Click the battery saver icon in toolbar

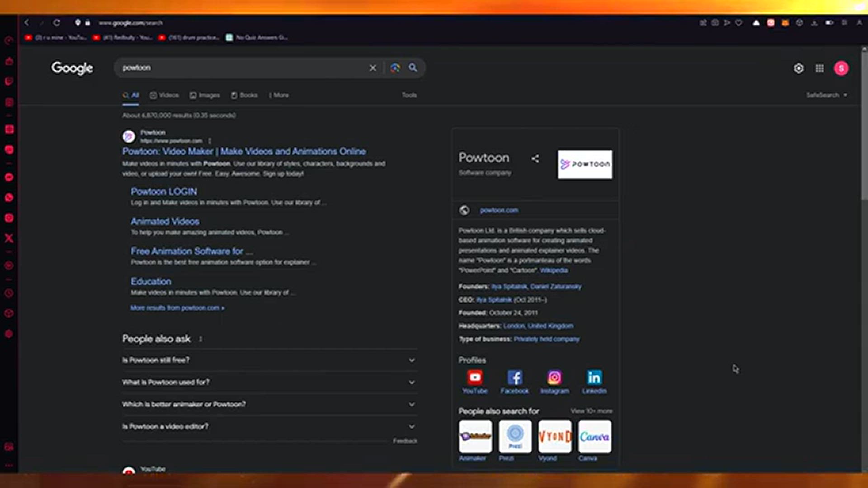click(829, 23)
